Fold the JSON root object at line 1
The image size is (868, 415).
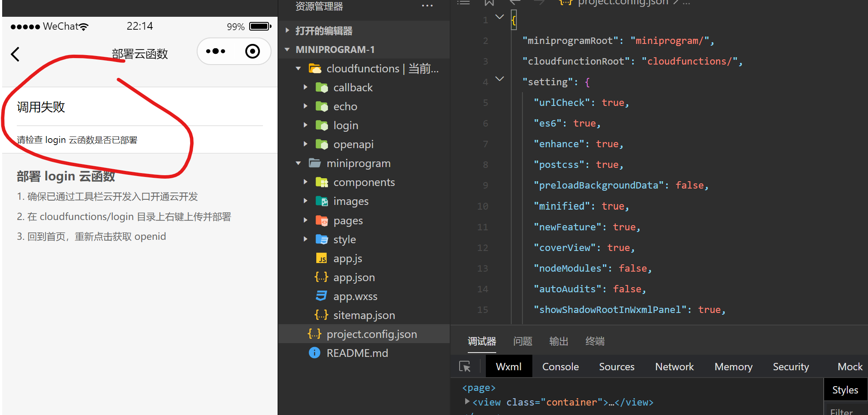point(500,17)
